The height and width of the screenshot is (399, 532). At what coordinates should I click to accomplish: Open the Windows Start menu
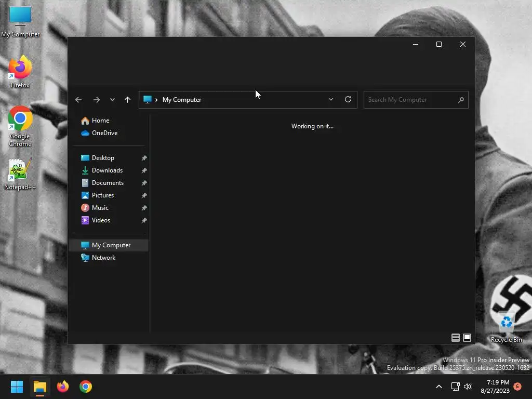pos(17,387)
